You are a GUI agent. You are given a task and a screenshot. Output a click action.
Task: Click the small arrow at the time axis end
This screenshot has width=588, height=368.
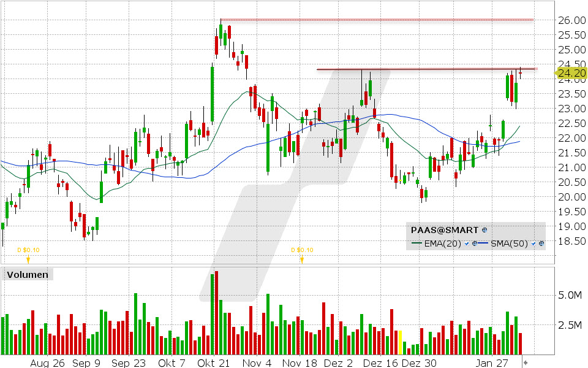click(x=526, y=362)
